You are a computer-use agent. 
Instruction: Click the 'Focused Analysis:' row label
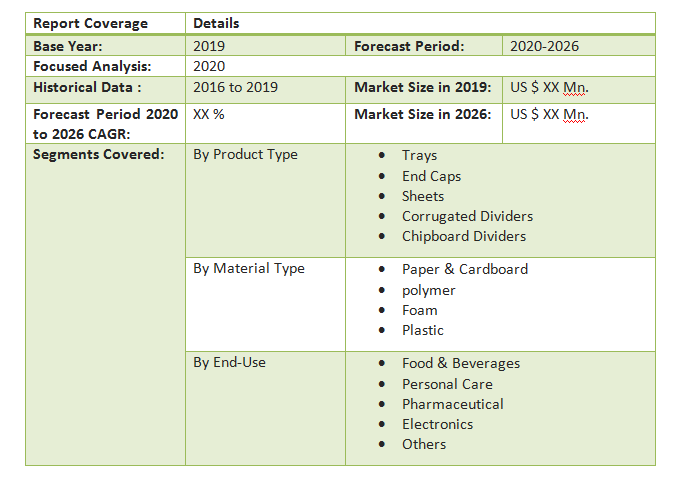[92, 66]
